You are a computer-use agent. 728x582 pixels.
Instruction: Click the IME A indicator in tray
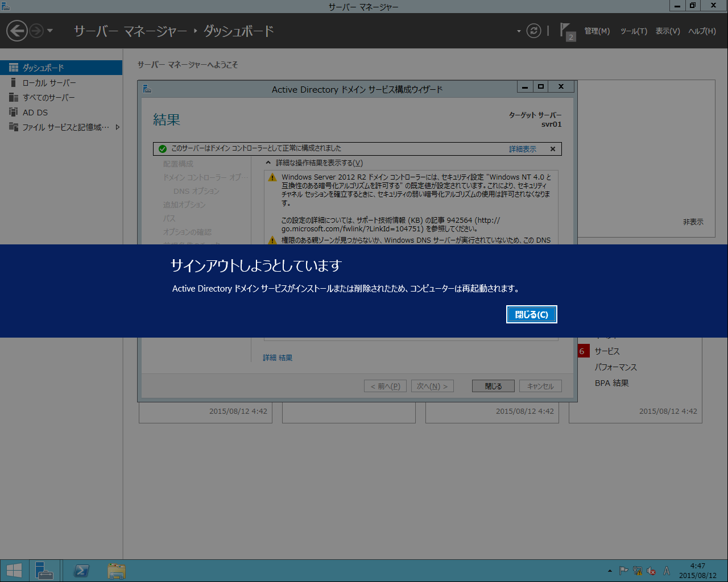tap(667, 571)
